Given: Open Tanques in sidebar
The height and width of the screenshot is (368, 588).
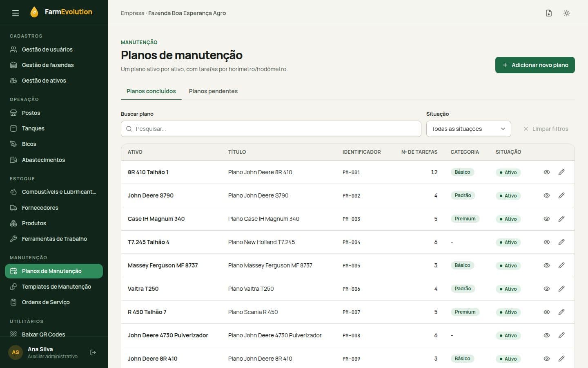Looking at the screenshot, I should click(54, 128).
